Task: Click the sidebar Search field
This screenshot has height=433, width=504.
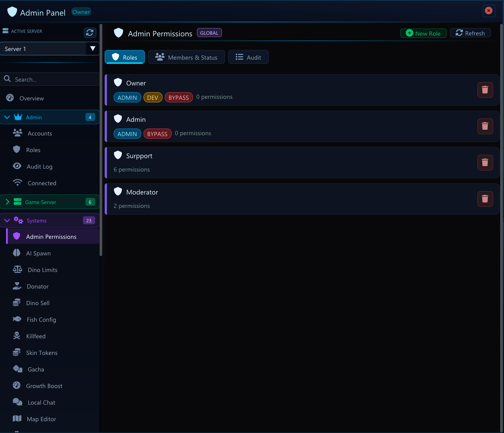Action: pos(50,79)
